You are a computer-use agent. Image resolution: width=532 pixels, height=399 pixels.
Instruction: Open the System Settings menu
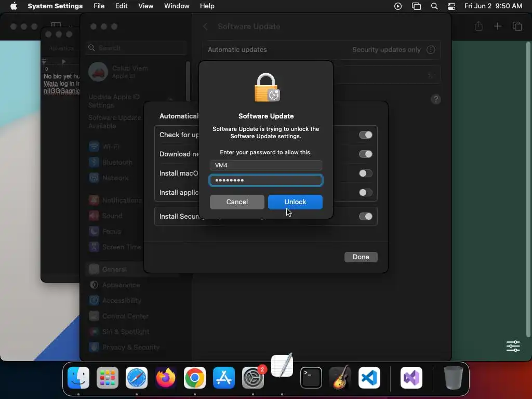point(55,6)
